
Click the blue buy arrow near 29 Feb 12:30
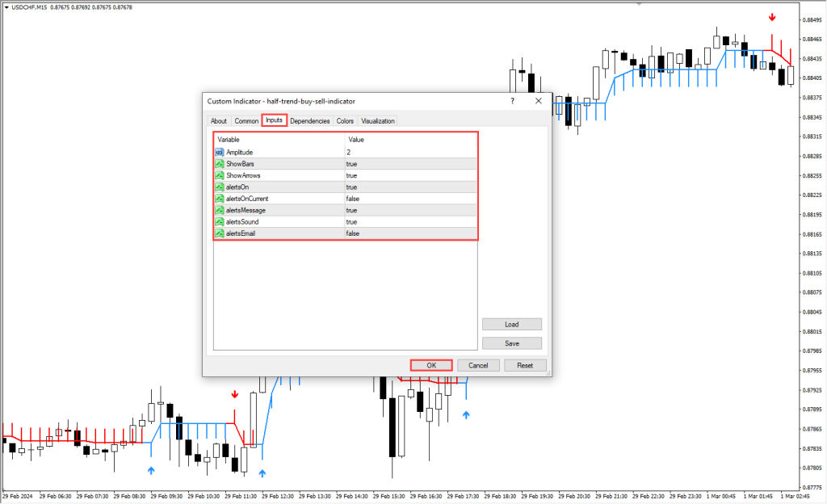[x=262, y=473]
